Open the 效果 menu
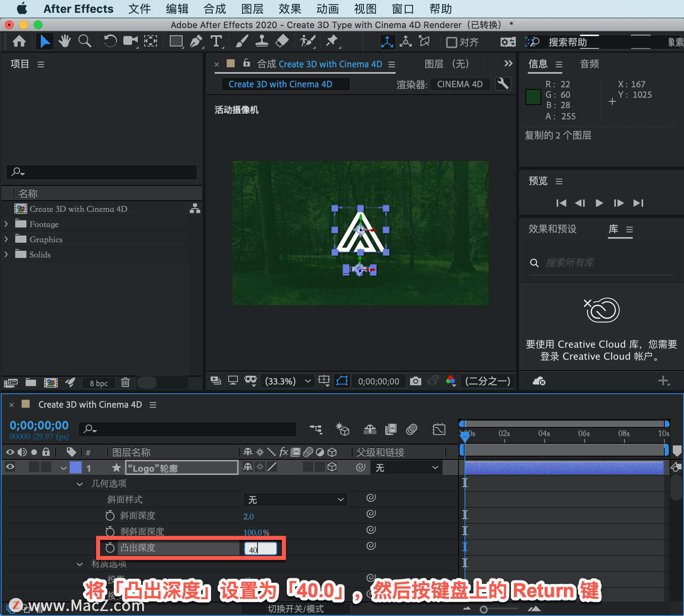Image resolution: width=684 pixels, height=616 pixels. click(290, 9)
